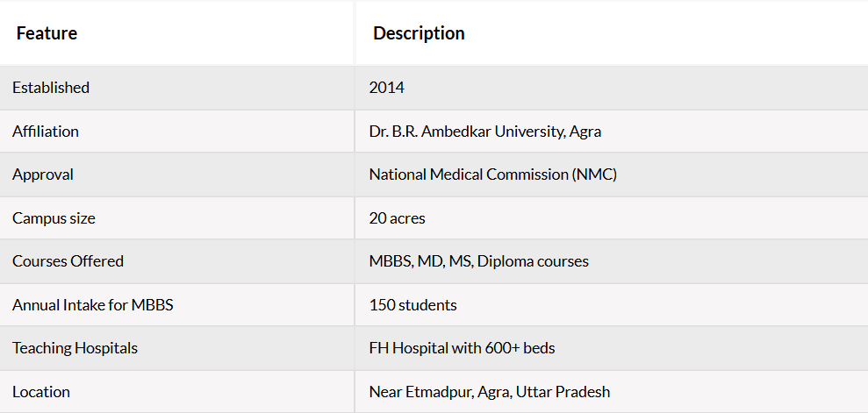Viewport: 868px width, 413px height.
Task: Click the 150 students value
Action: (413, 304)
